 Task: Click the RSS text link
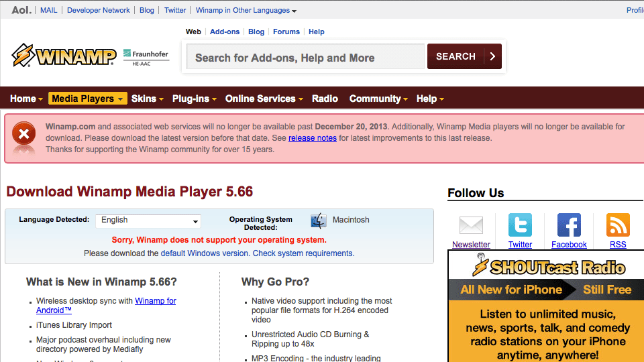(618, 245)
